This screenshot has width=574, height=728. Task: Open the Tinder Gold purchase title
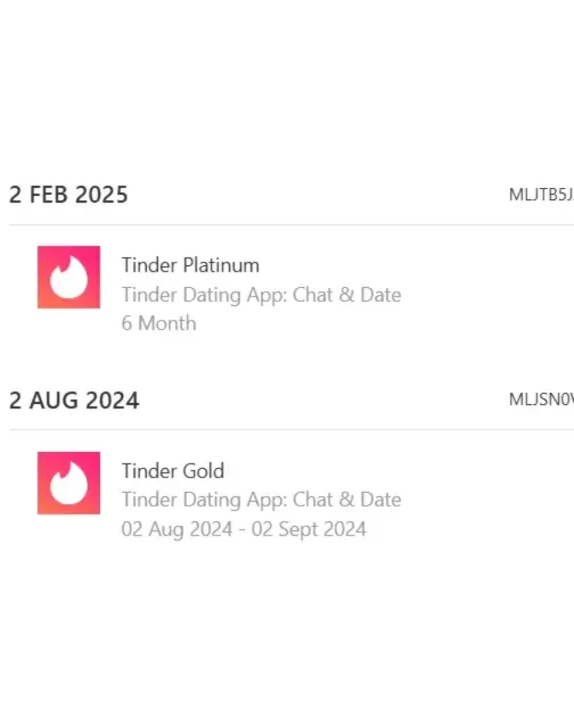(x=173, y=471)
